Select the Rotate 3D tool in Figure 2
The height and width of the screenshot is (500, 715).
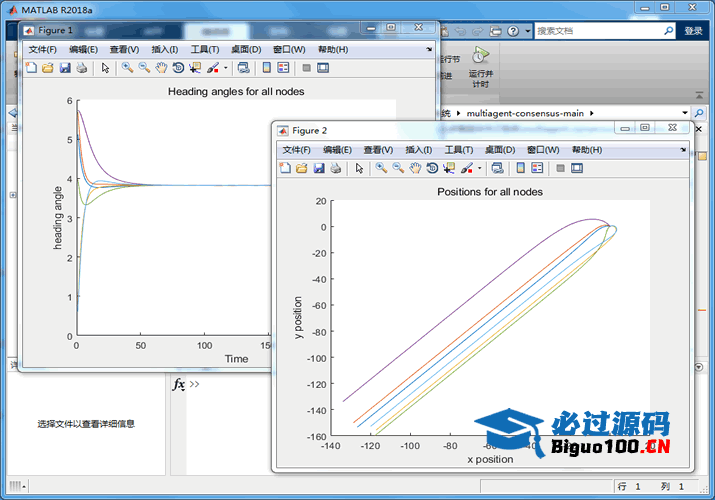[432, 168]
